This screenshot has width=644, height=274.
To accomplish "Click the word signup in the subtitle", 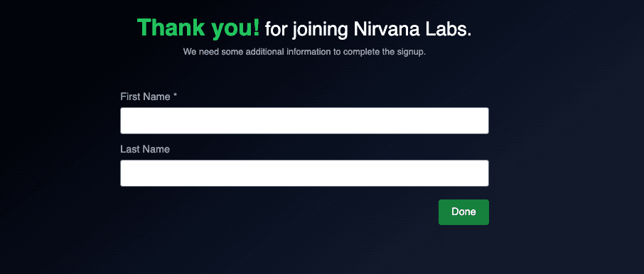I will point(412,53).
